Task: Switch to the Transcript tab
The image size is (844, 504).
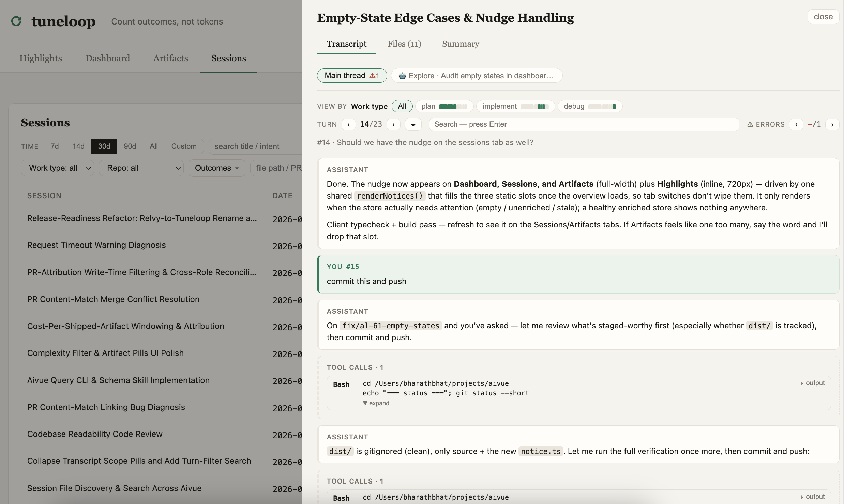Action: (346, 44)
